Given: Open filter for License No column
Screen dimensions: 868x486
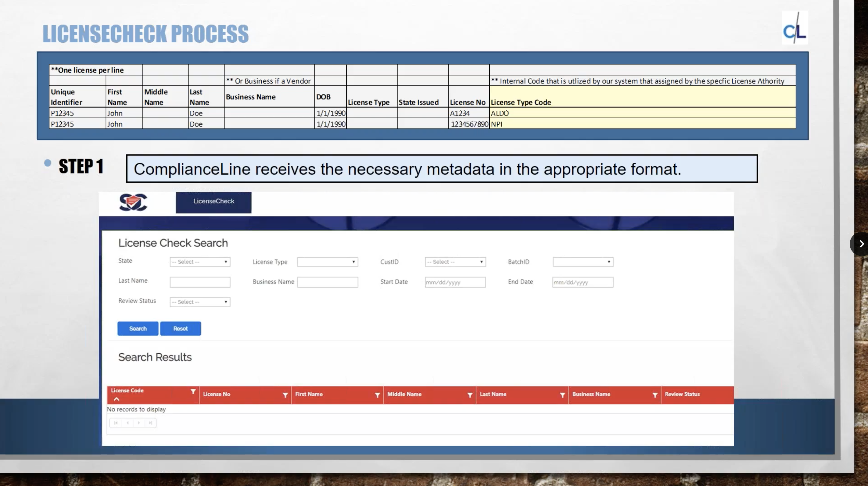Looking at the screenshot, I should (285, 395).
